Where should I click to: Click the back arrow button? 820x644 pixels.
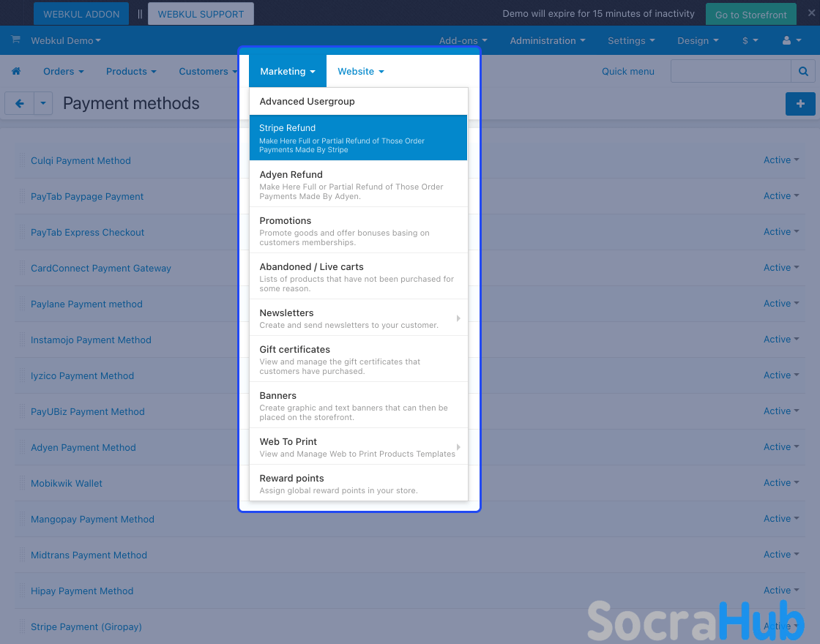point(19,103)
